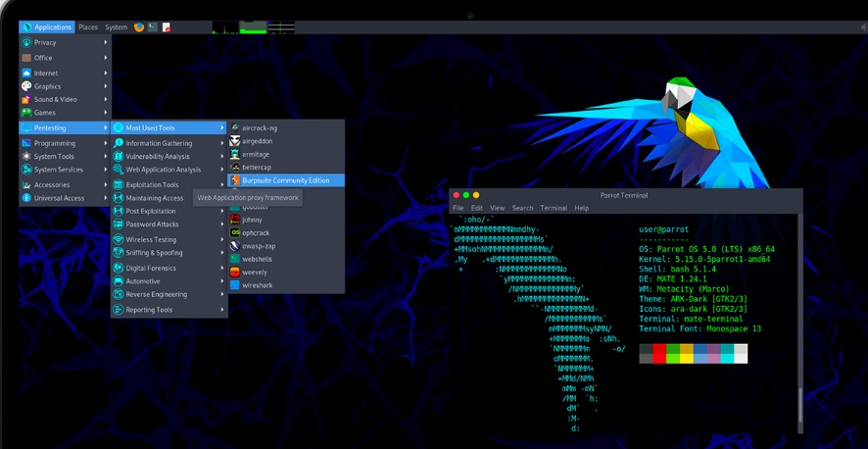Click the Internet category cloud icon
The image size is (868, 449).
(26, 74)
